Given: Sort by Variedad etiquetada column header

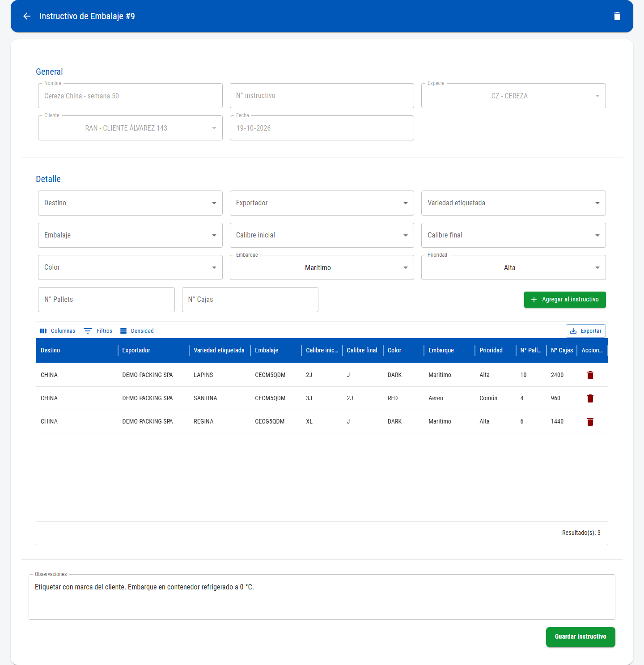Looking at the screenshot, I should [x=219, y=351].
